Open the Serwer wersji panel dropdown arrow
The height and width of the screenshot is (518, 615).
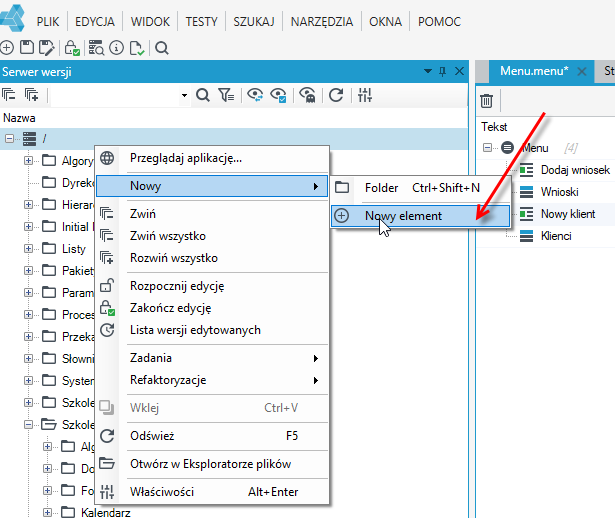(x=428, y=71)
